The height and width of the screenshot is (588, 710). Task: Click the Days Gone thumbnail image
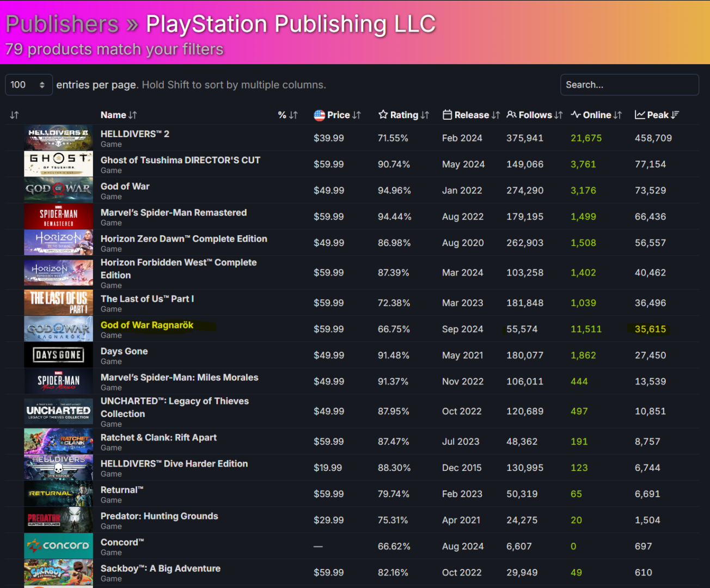click(58, 355)
